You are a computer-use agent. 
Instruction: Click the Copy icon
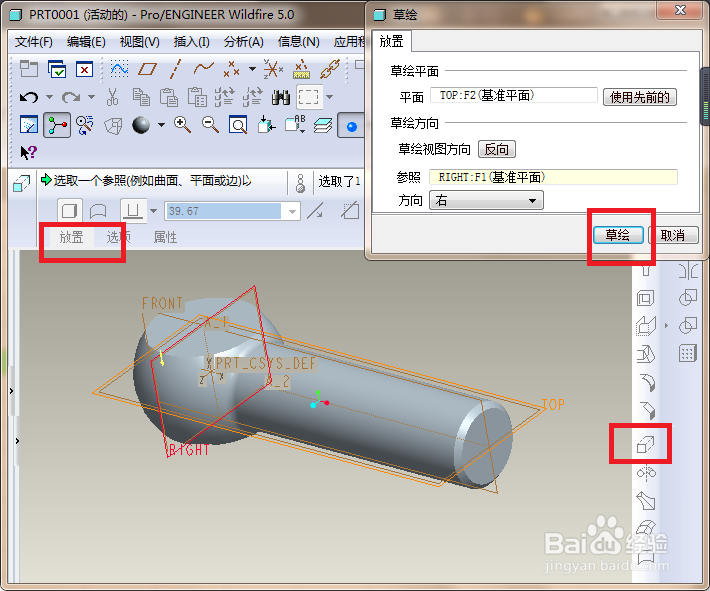point(141,97)
